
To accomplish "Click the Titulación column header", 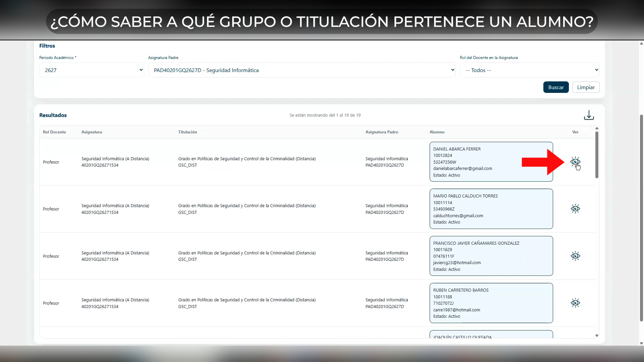I will pos(187,132).
